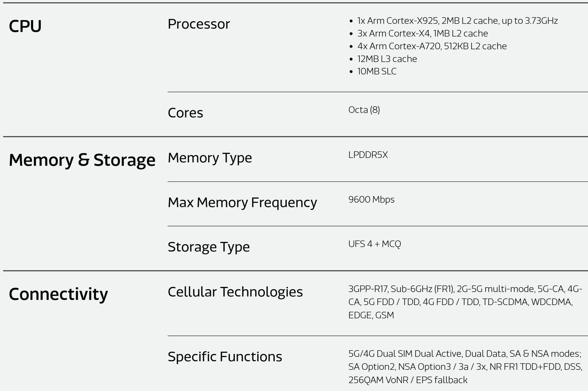This screenshot has height=391, width=588.
Task: Click the CPU section heading
Action: [25, 26]
